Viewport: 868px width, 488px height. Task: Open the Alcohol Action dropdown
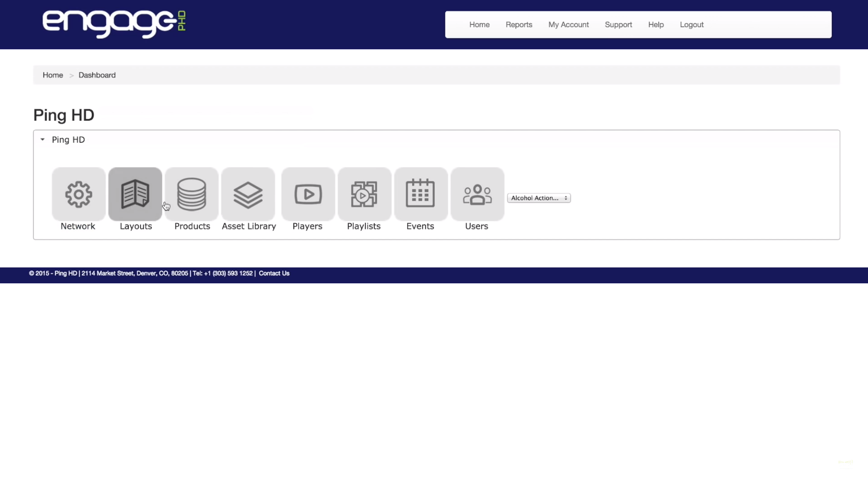pyautogui.click(x=538, y=198)
